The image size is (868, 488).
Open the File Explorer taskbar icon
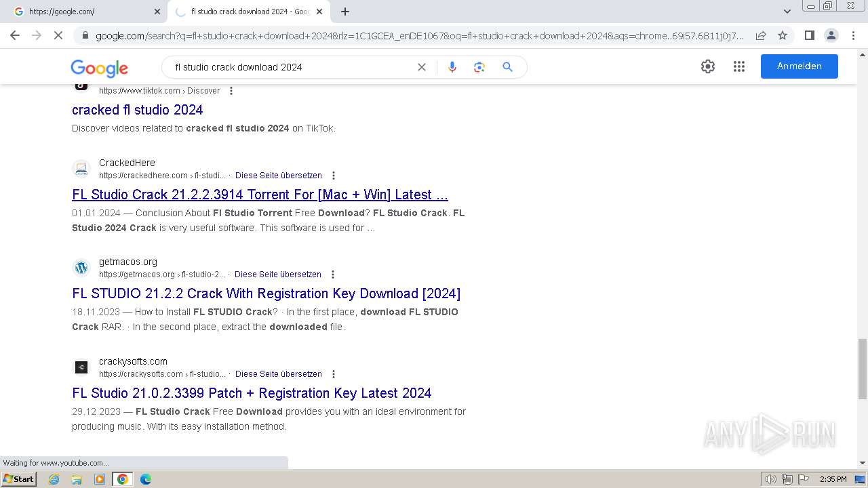(x=77, y=479)
